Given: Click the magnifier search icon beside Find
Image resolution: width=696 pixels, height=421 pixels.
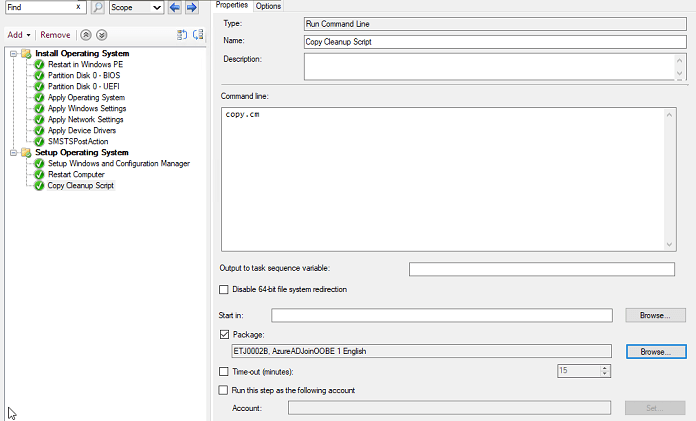Looking at the screenshot, I should pyautogui.click(x=98, y=7).
